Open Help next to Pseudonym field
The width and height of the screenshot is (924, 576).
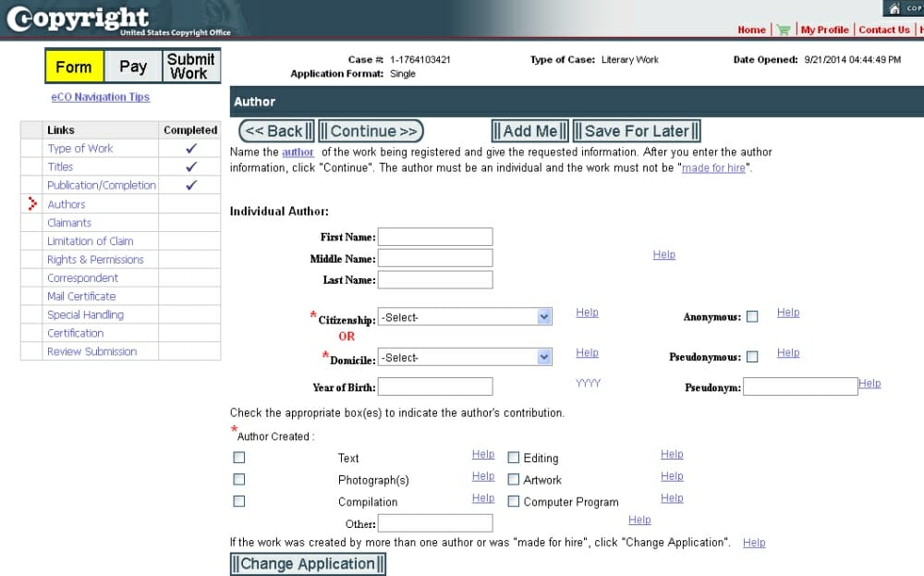[x=869, y=383]
